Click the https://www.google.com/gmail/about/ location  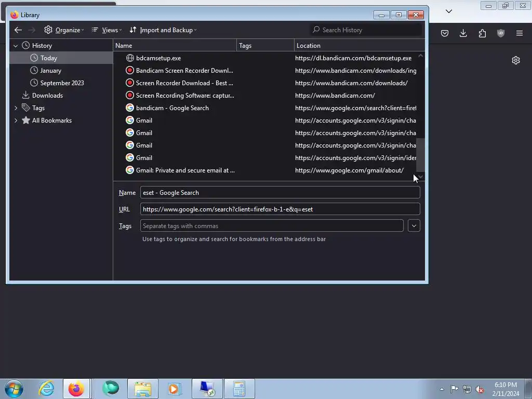(349, 170)
